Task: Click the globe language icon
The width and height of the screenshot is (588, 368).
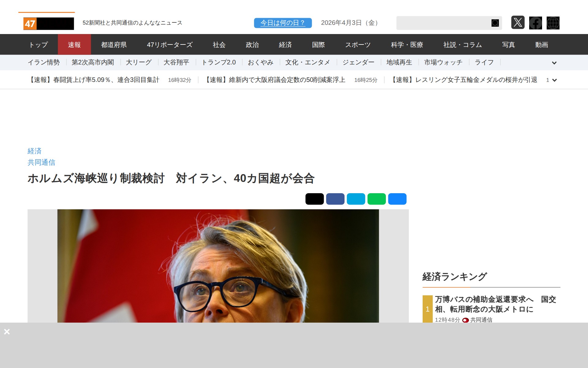Action: (x=553, y=23)
